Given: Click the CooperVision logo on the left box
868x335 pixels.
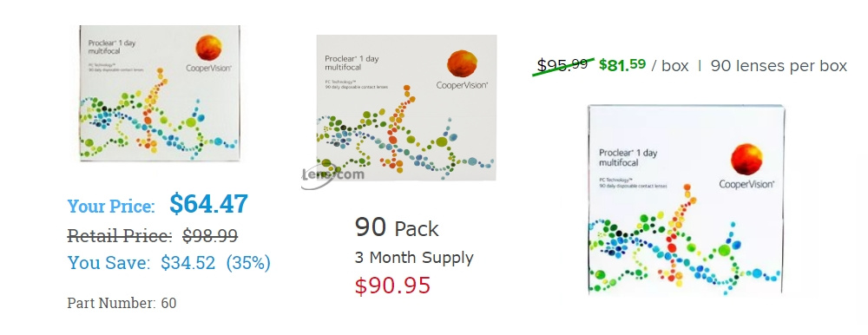Looking at the screenshot, I should 209,54.
